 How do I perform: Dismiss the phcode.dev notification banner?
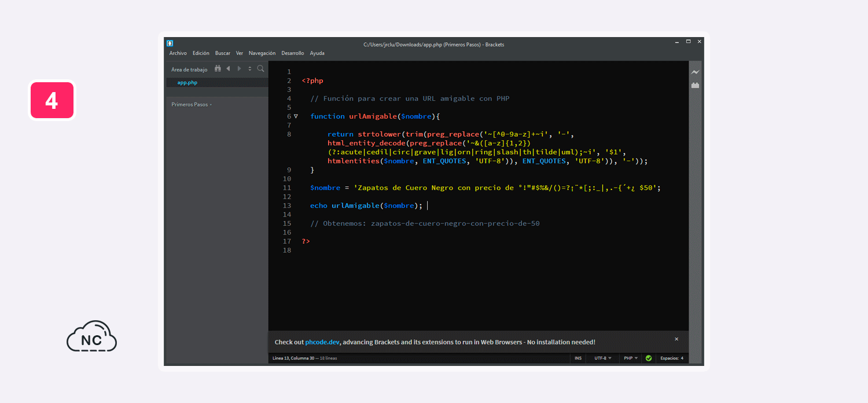pos(676,339)
